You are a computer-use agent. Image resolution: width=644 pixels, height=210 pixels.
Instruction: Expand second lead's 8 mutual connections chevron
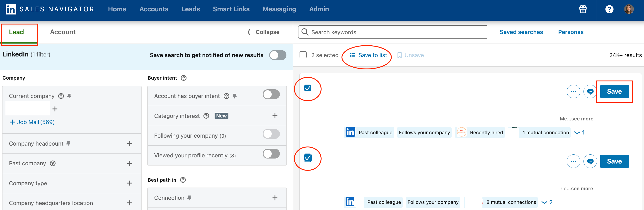pyautogui.click(x=544, y=202)
